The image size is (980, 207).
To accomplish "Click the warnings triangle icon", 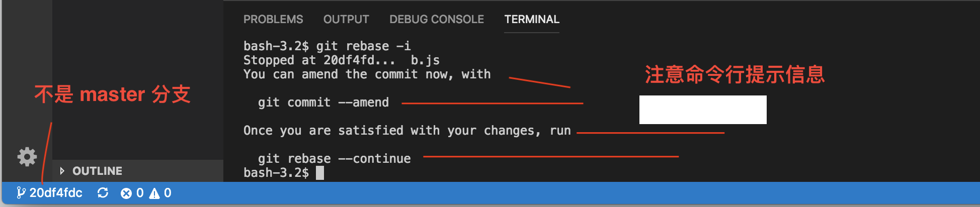I will (x=154, y=193).
